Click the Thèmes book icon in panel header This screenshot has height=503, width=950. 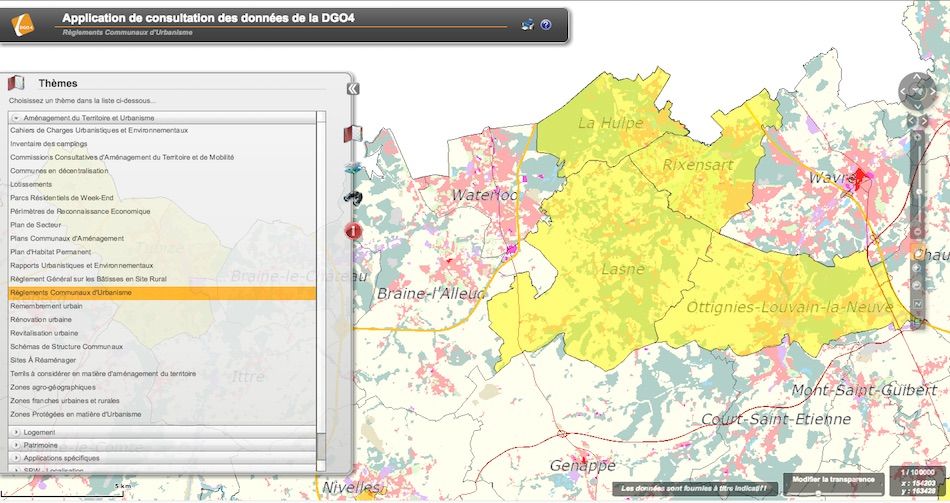(x=16, y=82)
